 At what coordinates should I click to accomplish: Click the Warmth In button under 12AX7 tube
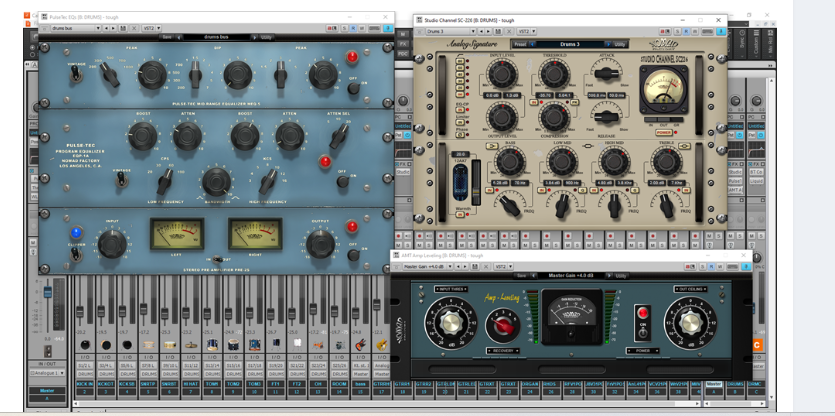point(460,215)
